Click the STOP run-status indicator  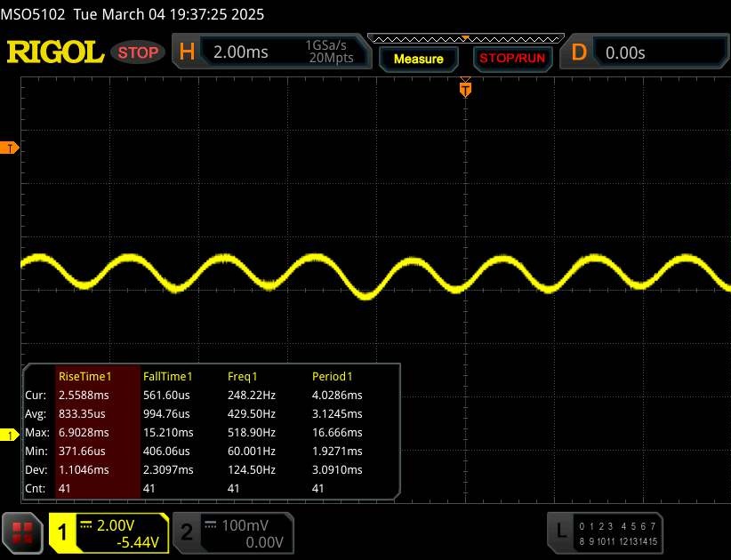[138, 52]
